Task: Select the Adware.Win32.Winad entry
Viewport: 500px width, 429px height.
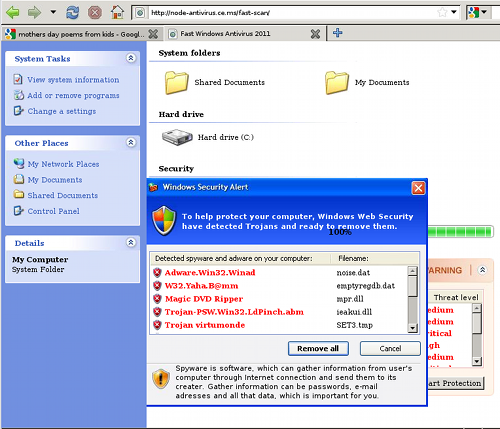Action: (210, 273)
